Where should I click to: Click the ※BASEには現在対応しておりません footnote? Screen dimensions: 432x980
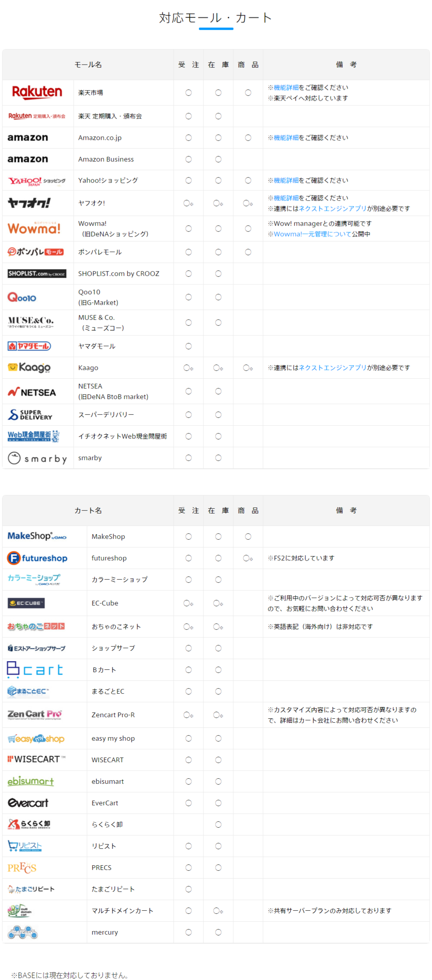70,975
